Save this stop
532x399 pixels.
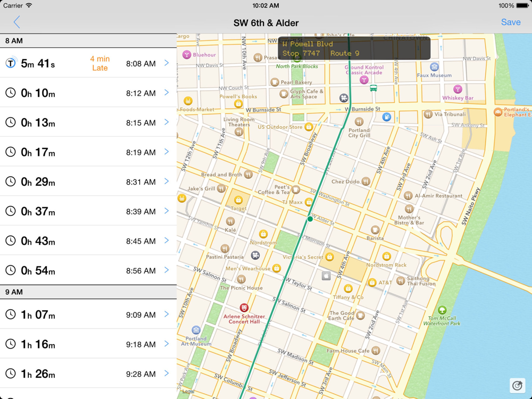pyautogui.click(x=511, y=22)
